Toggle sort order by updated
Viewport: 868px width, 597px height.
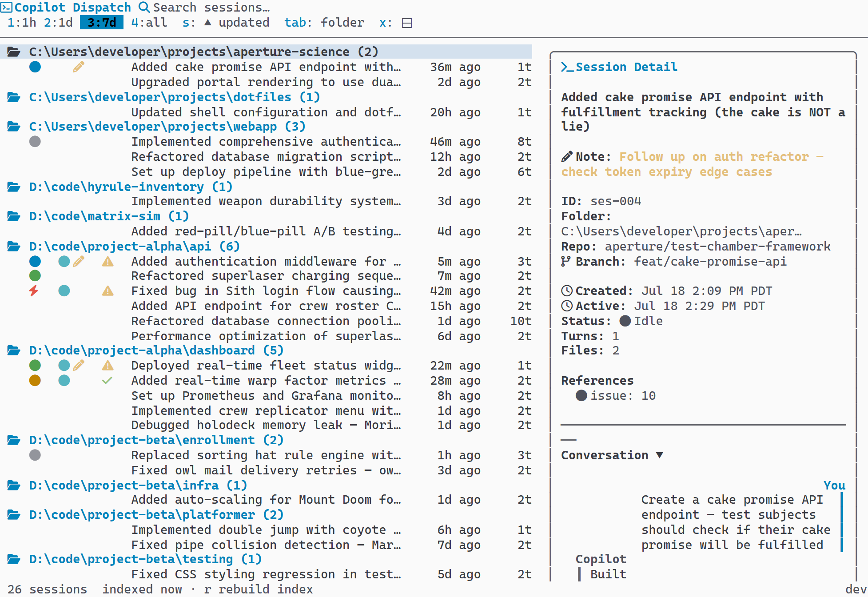[x=226, y=23]
